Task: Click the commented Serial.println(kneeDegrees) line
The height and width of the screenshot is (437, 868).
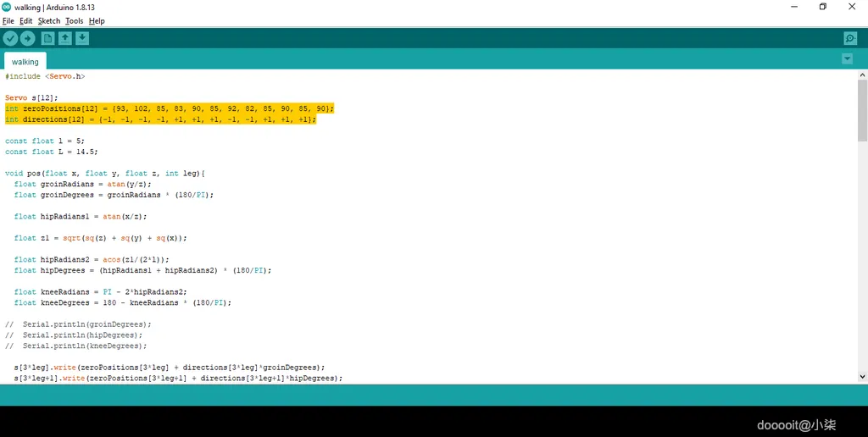Action: (x=75, y=346)
